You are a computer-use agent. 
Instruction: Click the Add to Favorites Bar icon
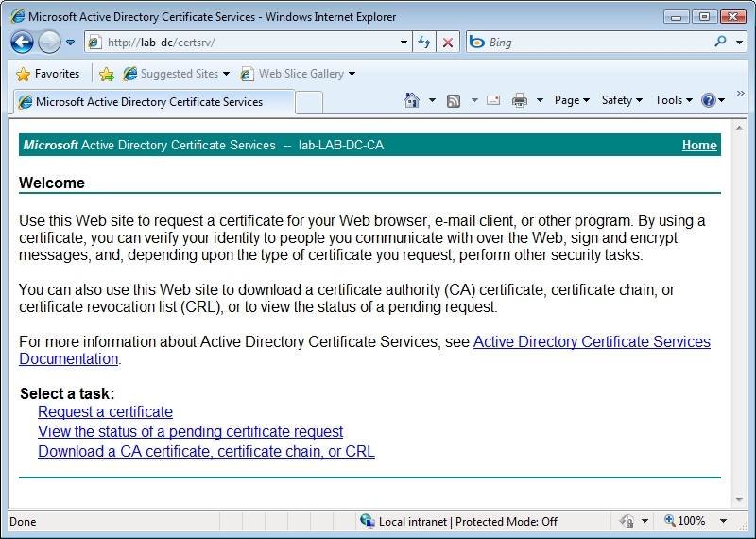point(107,74)
